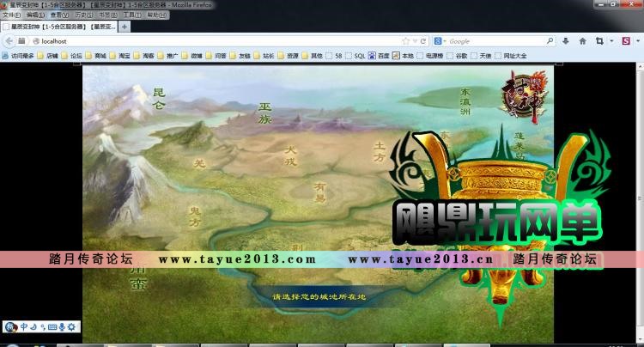This screenshot has width=644, height=347.
Task: Activate the screenshot crop tool icon
Action: [599, 41]
